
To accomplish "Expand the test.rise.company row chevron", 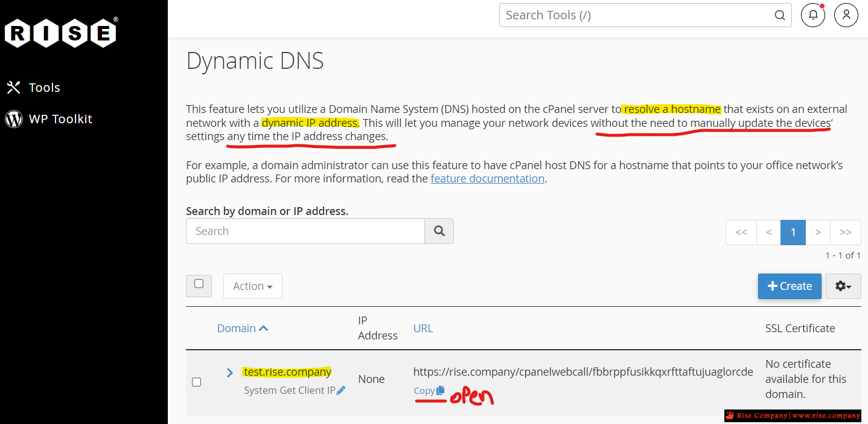I will 230,372.
